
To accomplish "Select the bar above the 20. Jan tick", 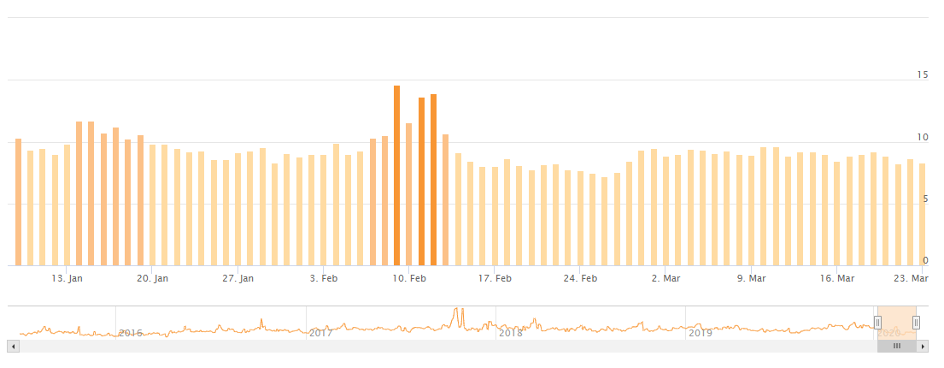I will click(152, 205).
